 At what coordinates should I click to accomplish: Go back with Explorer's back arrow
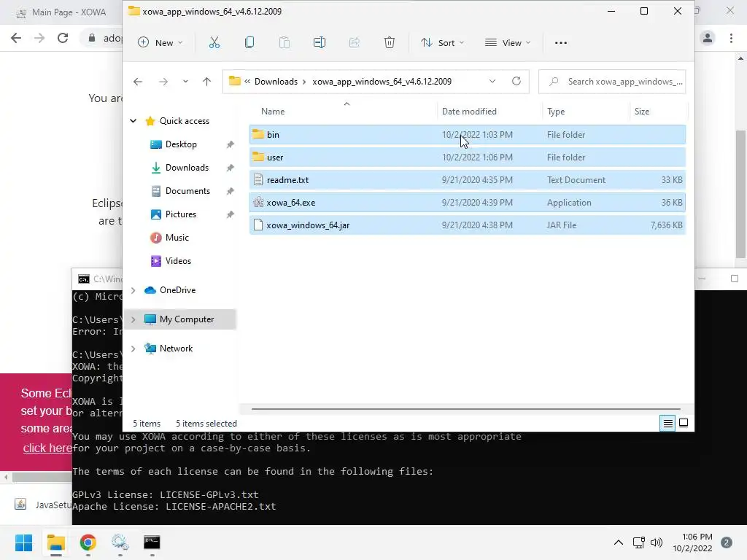(138, 82)
